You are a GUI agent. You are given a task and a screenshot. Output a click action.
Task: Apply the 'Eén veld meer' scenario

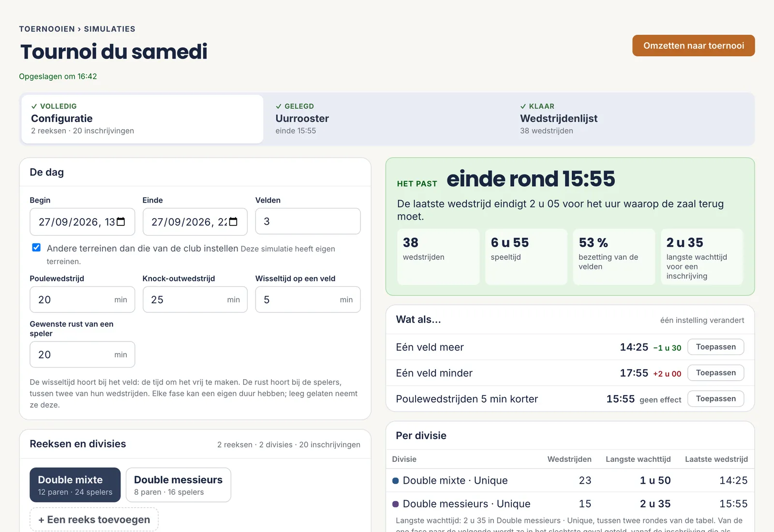715,347
